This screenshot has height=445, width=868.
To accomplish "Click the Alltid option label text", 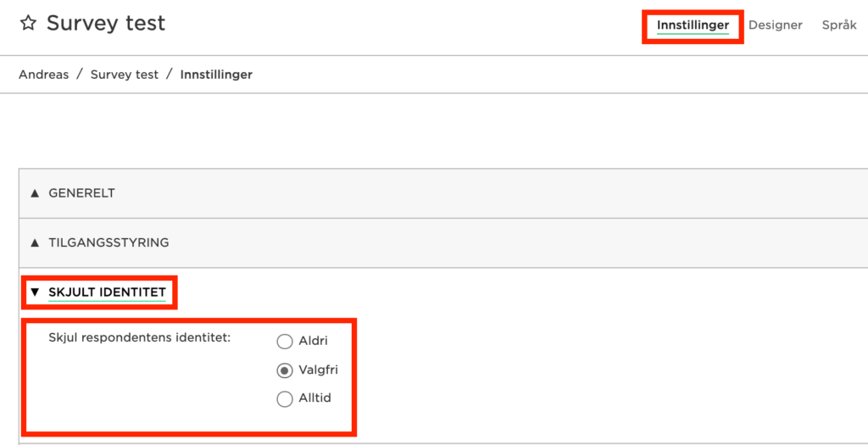I will (314, 398).
